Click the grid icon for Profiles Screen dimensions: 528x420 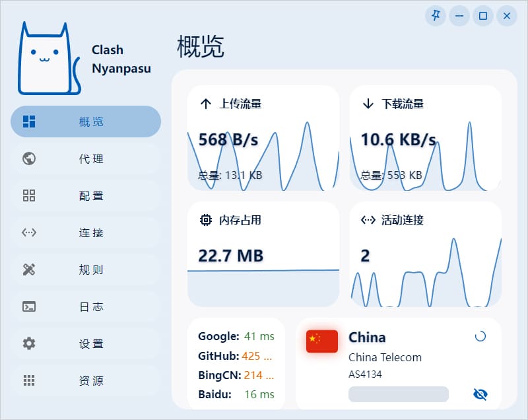click(x=29, y=195)
